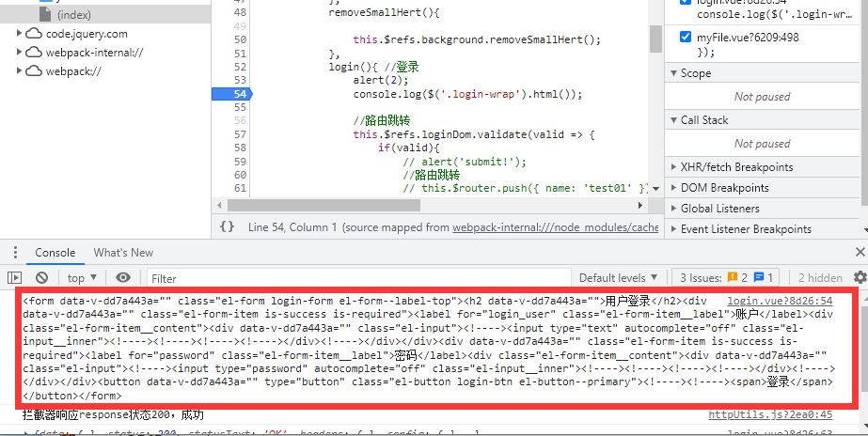The width and height of the screenshot is (868, 436).
Task: Open the drawer three-dot menu
Action: [x=15, y=253]
